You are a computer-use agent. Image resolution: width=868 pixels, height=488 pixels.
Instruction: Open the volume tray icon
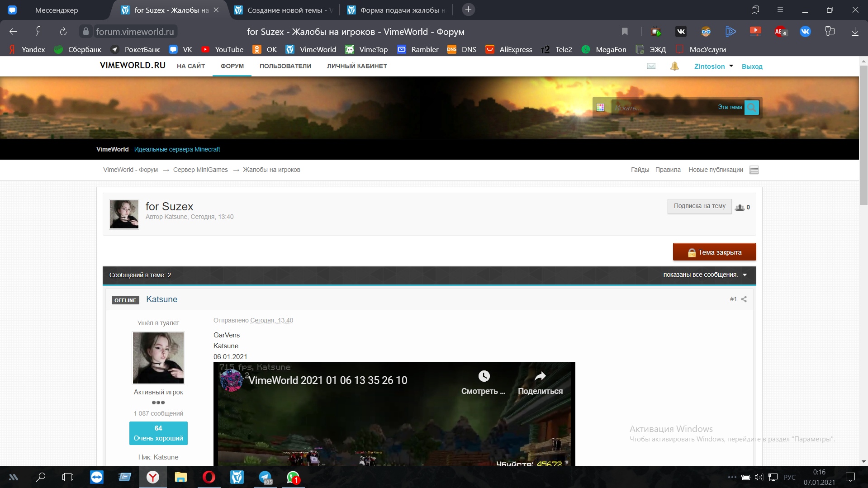[x=759, y=477]
